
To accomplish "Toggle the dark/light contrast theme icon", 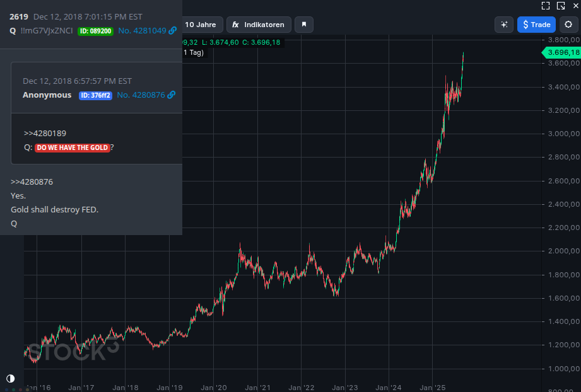I will click(x=10, y=378).
